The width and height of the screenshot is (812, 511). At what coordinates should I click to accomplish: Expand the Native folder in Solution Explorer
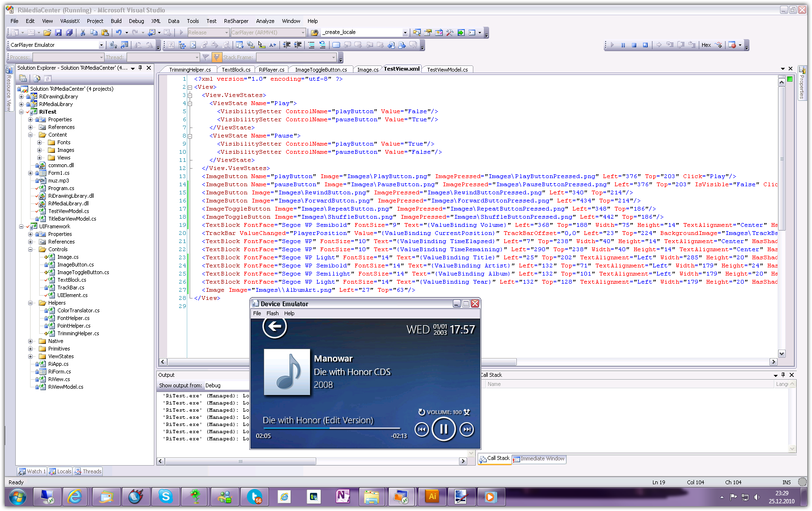31,341
